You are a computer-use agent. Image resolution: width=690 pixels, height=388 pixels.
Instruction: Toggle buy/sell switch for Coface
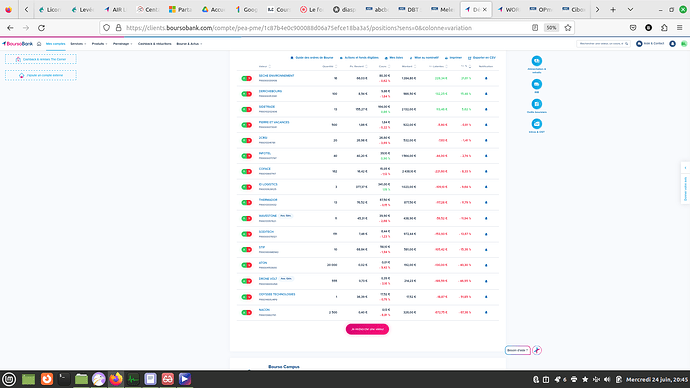click(x=246, y=172)
